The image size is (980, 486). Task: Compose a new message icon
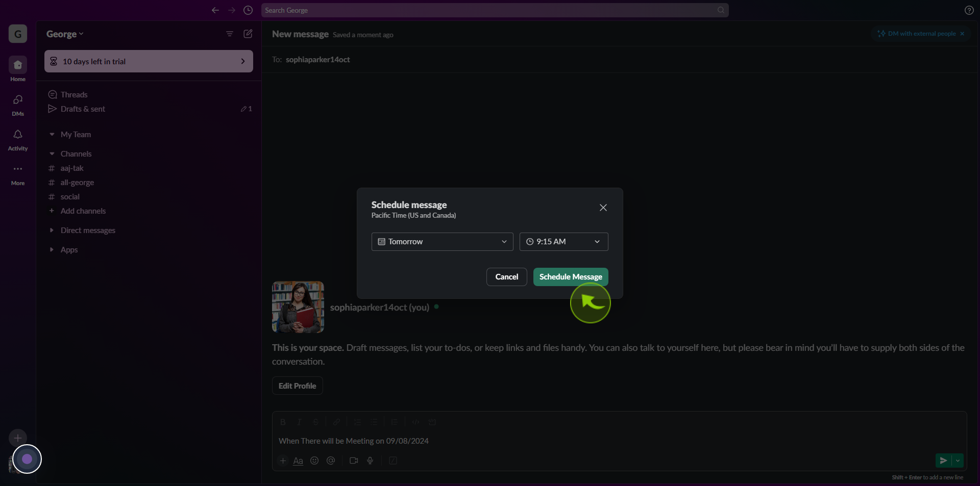(248, 34)
